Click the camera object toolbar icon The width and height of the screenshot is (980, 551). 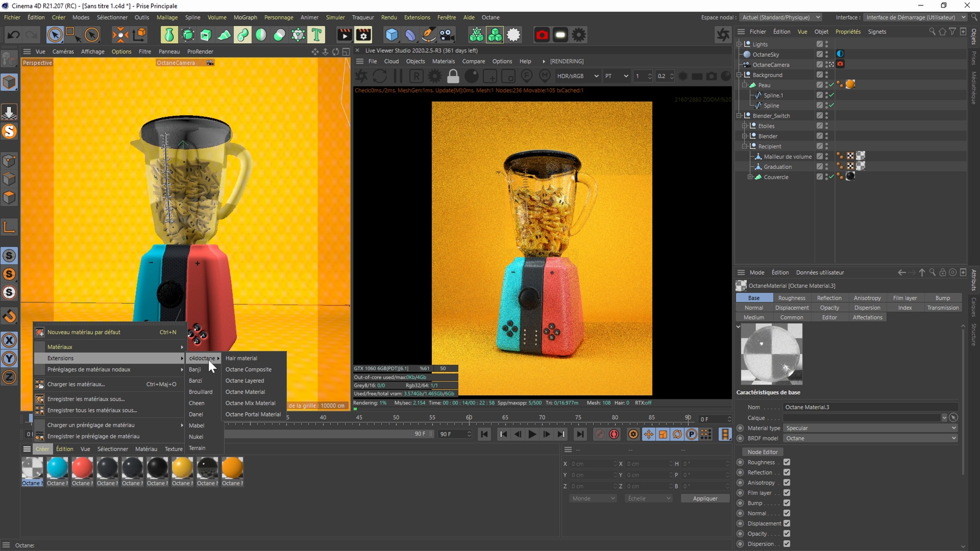[x=447, y=35]
